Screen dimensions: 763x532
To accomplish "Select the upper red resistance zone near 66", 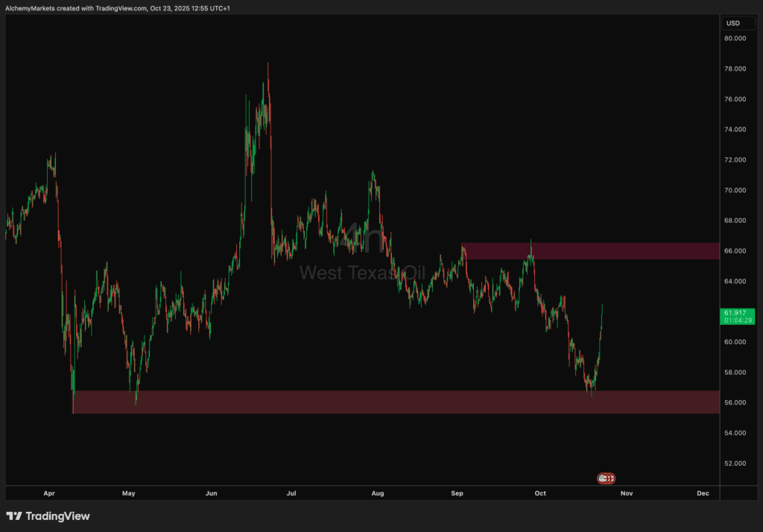I will point(590,250).
